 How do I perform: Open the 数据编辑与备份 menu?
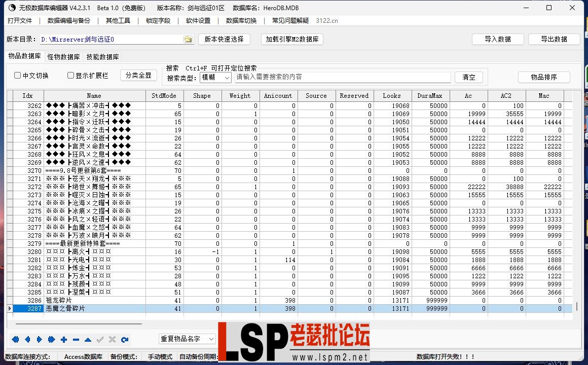point(68,21)
